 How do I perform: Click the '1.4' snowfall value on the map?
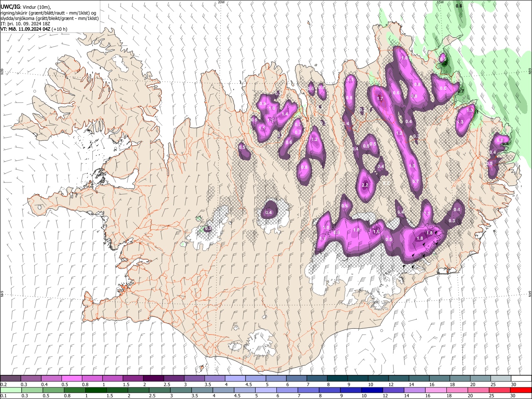click(285, 114)
